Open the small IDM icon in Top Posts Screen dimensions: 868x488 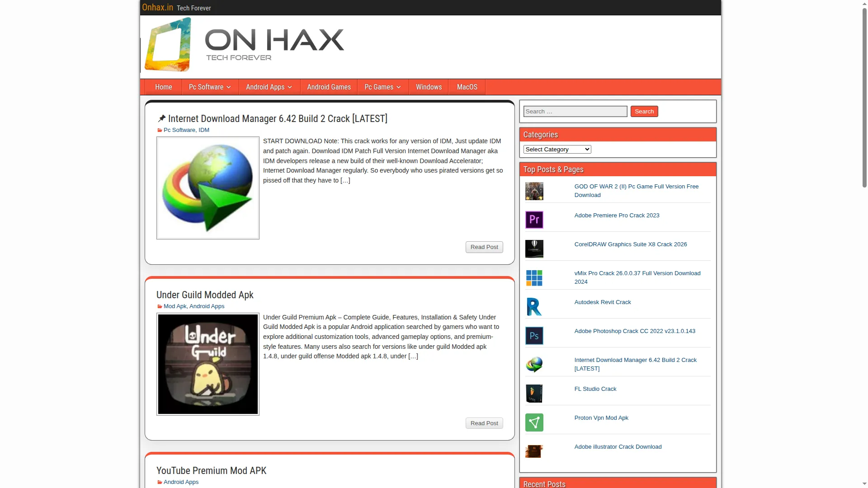pyautogui.click(x=534, y=365)
